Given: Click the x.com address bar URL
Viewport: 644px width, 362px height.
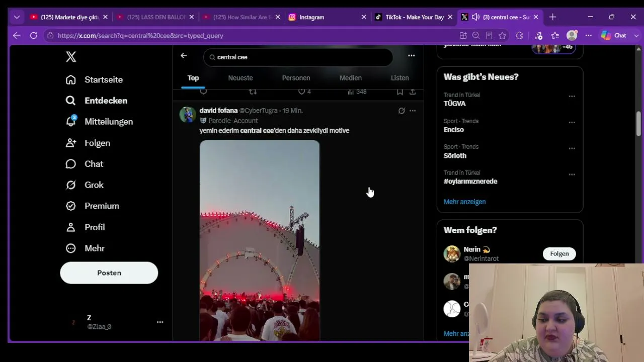Looking at the screenshot, I should coord(140,36).
